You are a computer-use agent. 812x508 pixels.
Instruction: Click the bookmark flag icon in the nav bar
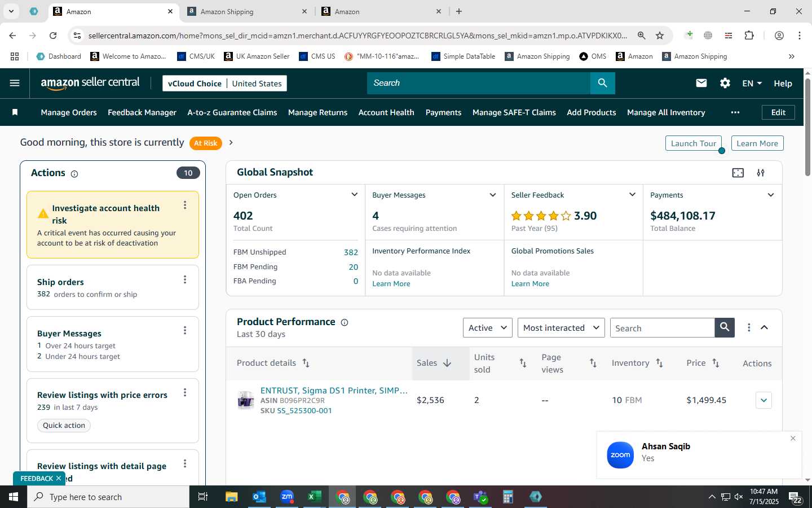[x=15, y=112]
